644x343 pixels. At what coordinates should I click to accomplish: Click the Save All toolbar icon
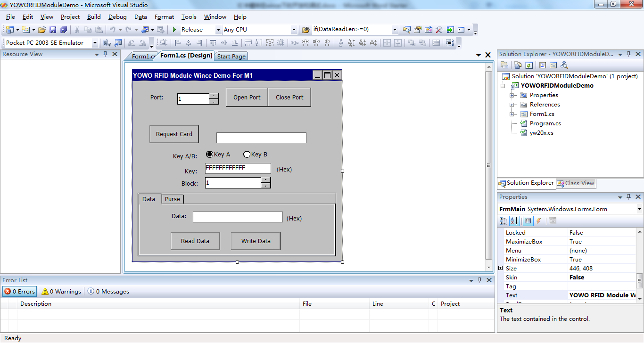tap(63, 30)
